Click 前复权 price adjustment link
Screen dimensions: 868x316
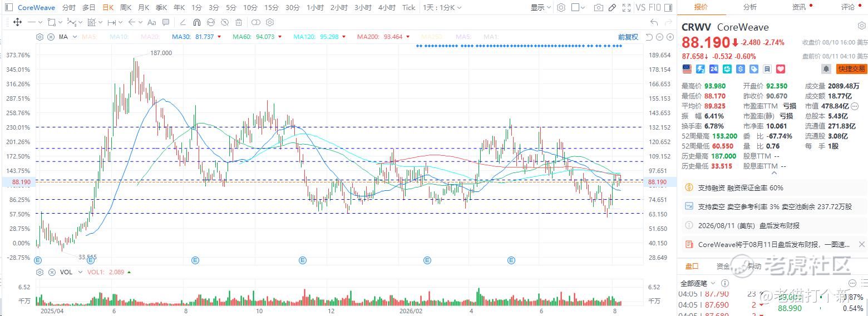click(x=628, y=37)
